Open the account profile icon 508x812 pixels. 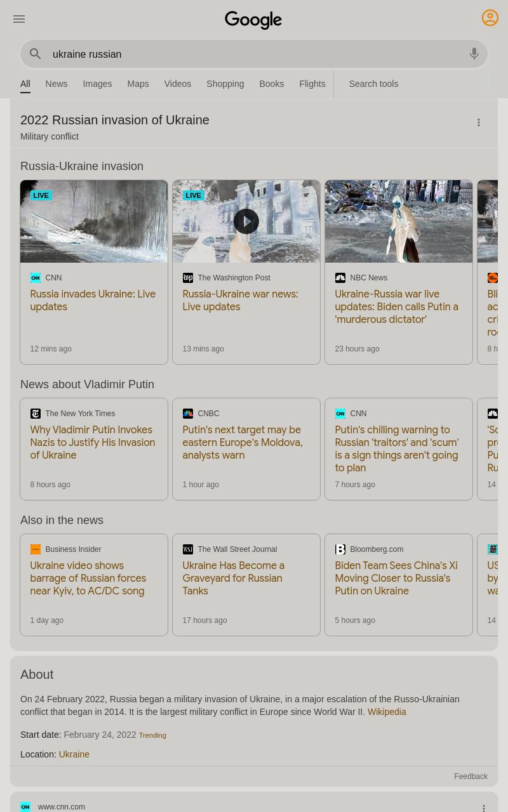coord(490,18)
